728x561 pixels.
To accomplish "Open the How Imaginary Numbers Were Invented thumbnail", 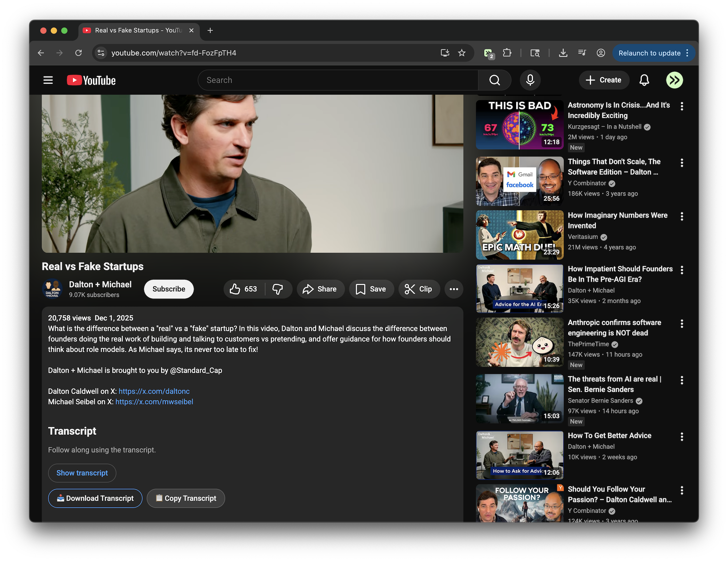I will coord(519,235).
